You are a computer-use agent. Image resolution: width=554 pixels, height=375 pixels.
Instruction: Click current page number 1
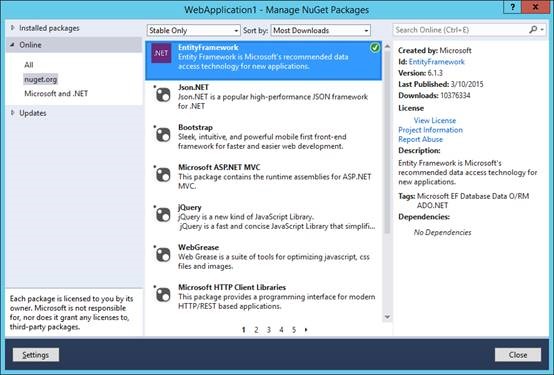click(x=243, y=330)
